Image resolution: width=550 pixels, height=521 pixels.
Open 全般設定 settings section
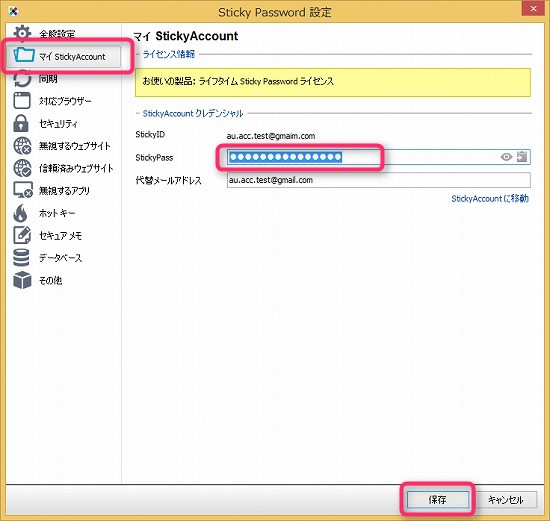click(x=57, y=34)
